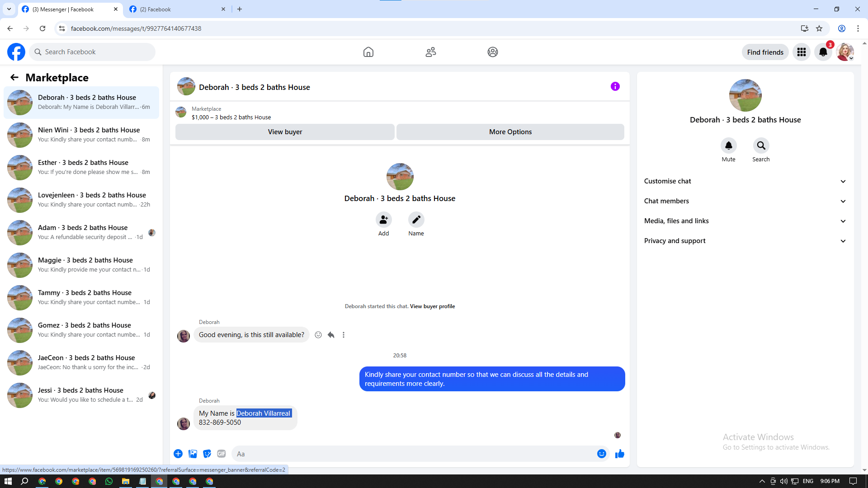
Task: Add people to the chat
Action: coord(383,220)
